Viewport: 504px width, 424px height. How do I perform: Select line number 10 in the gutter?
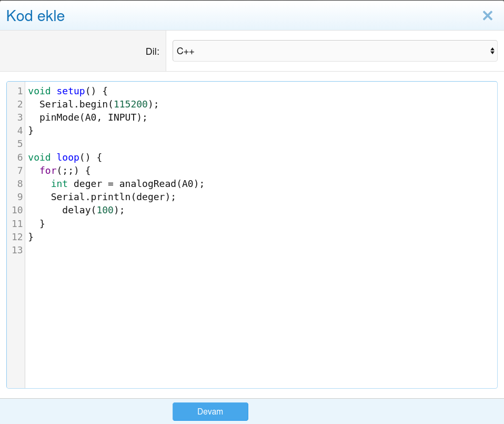click(x=17, y=210)
